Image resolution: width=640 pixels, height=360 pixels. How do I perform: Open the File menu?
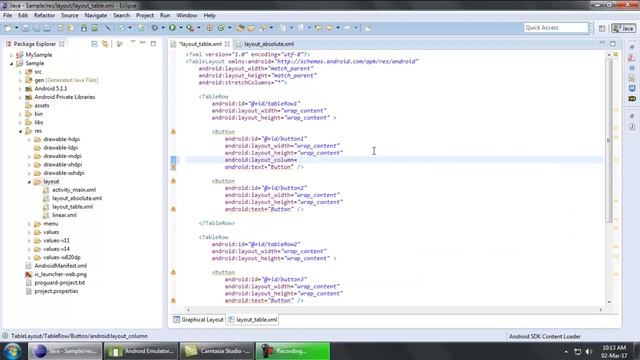pyautogui.click(x=7, y=16)
